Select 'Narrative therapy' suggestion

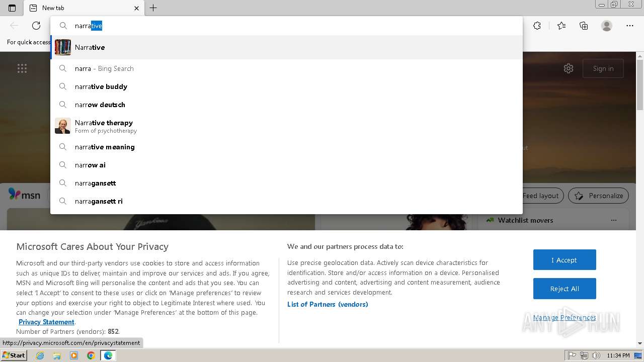pos(287,126)
